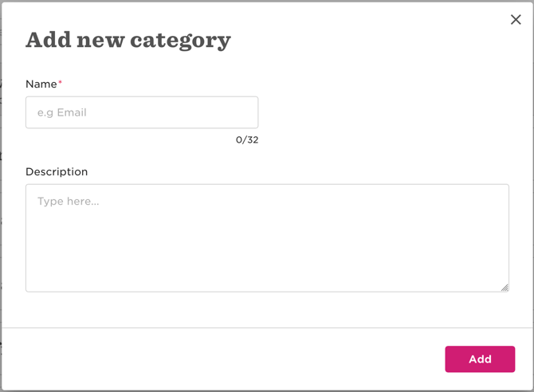This screenshot has height=392, width=534.
Task: Close the Add new category dialog
Action: coord(516,20)
